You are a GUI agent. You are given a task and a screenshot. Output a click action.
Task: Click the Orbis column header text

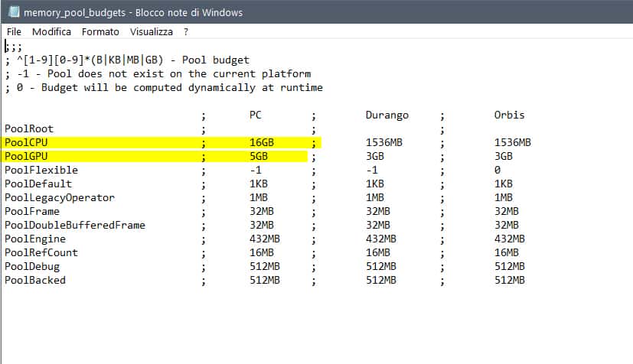[x=509, y=115]
